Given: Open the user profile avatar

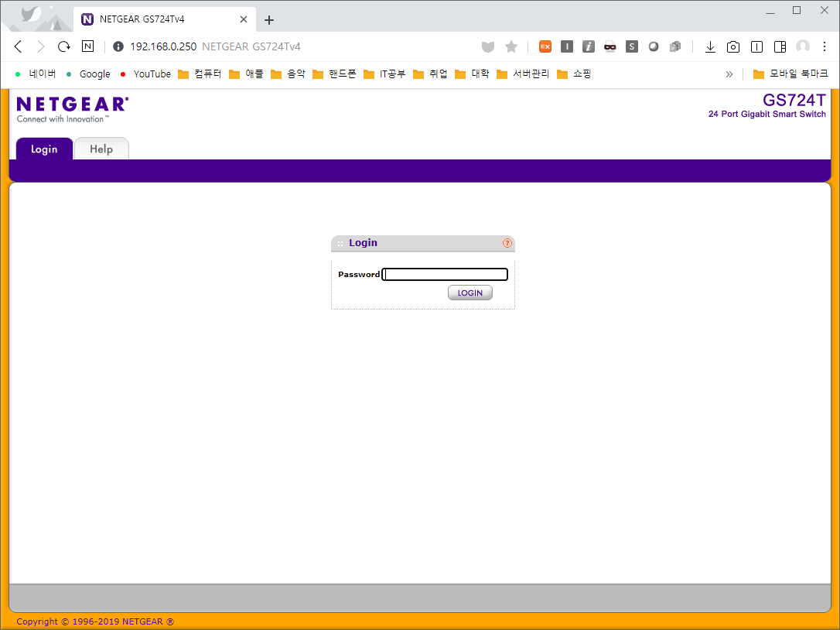Looking at the screenshot, I should pos(803,46).
